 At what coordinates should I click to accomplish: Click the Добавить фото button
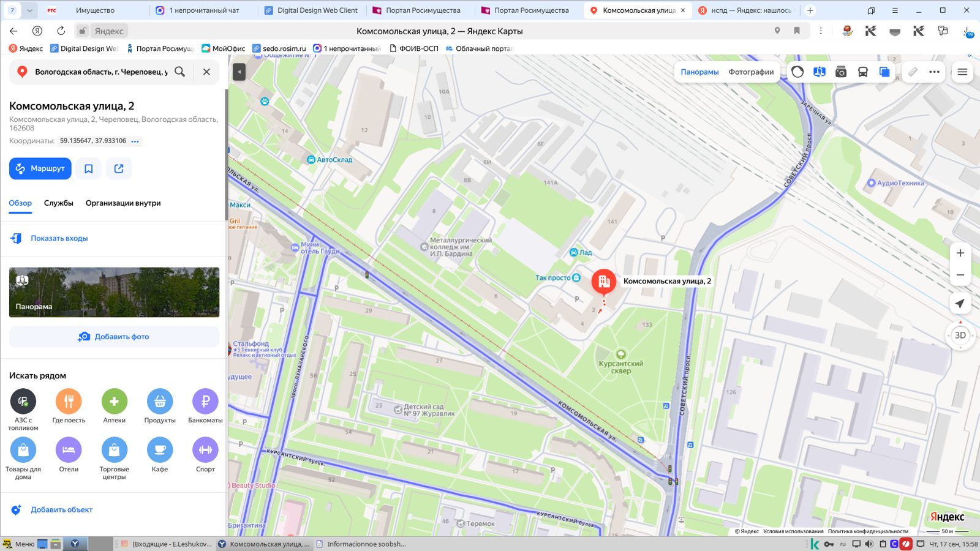(x=114, y=337)
